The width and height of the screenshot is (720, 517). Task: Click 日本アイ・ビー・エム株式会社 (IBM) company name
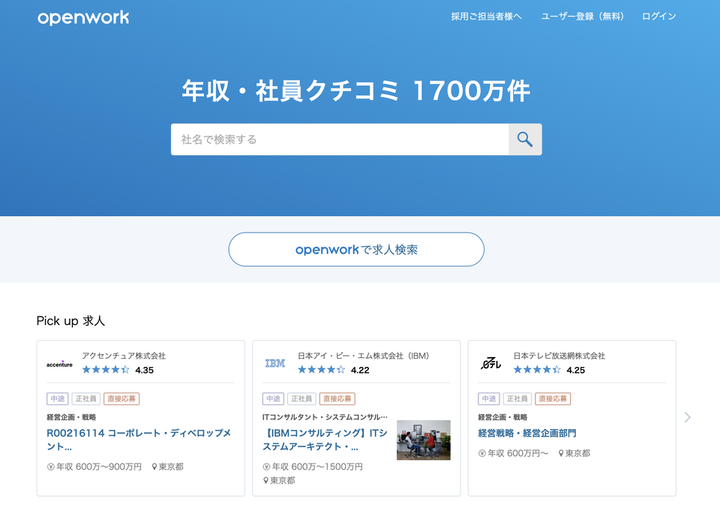[363, 355]
